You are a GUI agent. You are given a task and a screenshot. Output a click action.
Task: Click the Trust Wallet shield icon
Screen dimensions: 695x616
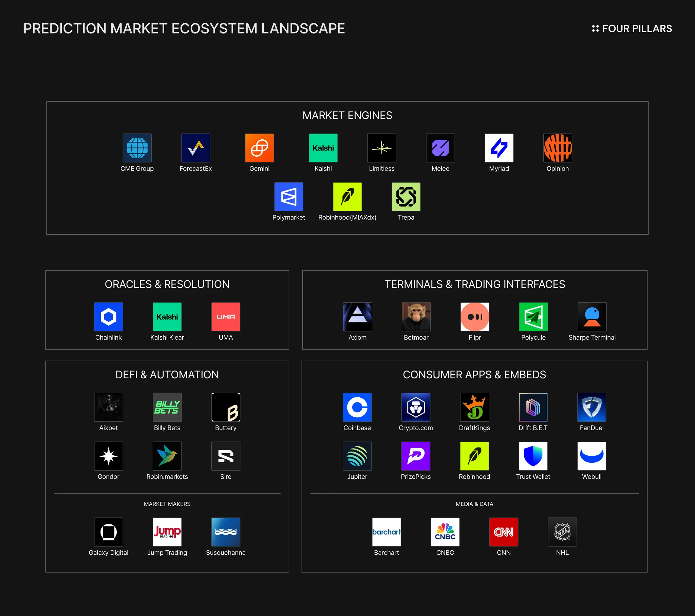tap(533, 456)
